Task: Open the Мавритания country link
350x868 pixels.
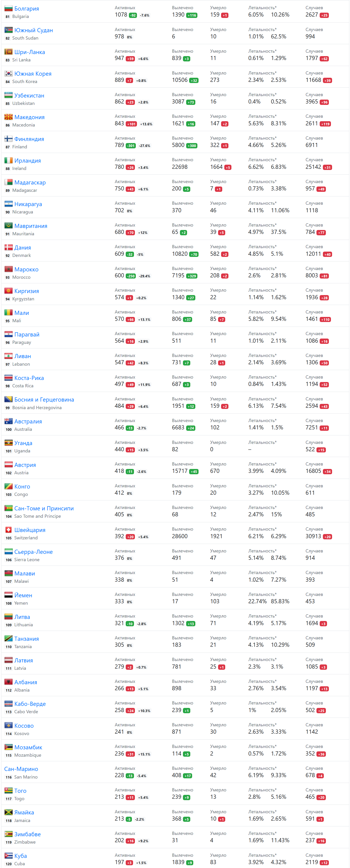Action: 31,226
